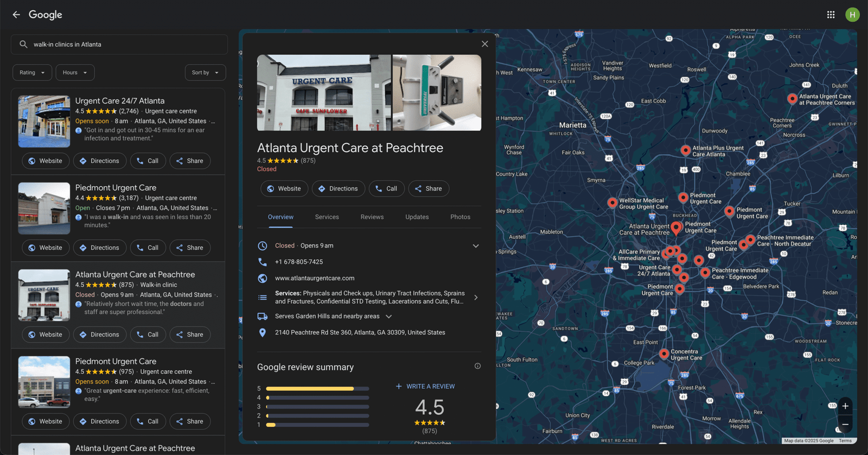Click the address 2140 Peachtree Rd Ste 360

(x=360, y=333)
